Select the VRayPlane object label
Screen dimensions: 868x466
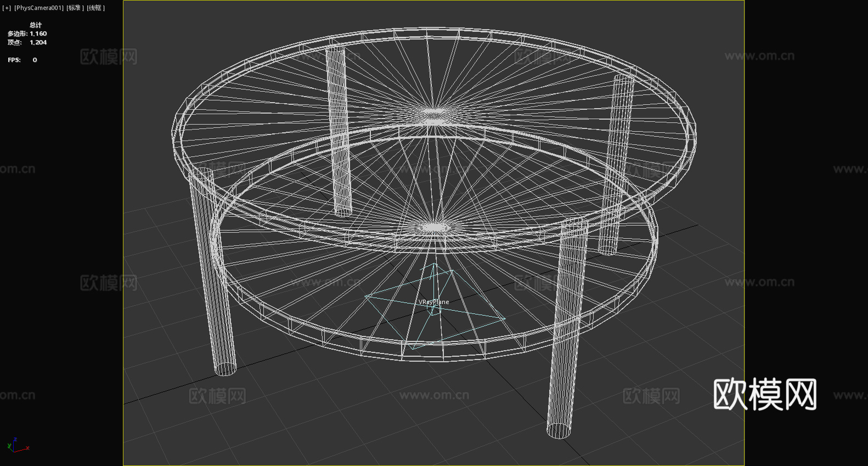pos(434,302)
